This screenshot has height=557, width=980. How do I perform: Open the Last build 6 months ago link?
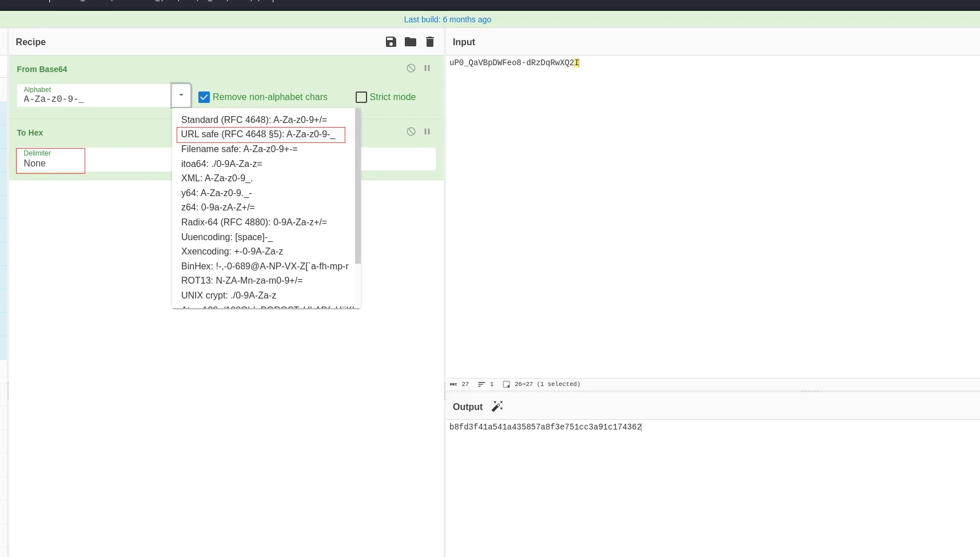pyautogui.click(x=448, y=19)
